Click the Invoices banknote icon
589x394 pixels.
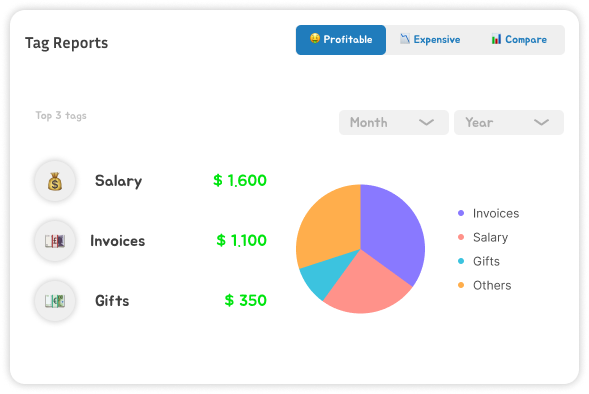pyautogui.click(x=55, y=241)
